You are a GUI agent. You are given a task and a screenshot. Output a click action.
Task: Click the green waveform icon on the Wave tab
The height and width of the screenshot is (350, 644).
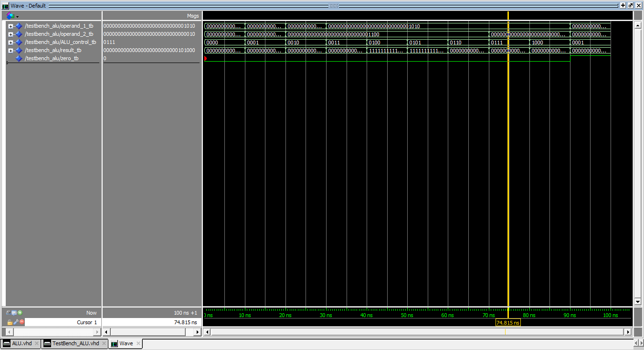coord(114,343)
